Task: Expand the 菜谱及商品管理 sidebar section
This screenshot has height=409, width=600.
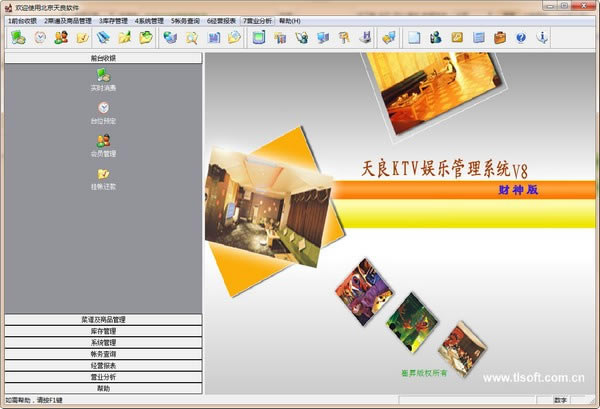Action: pos(103,320)
